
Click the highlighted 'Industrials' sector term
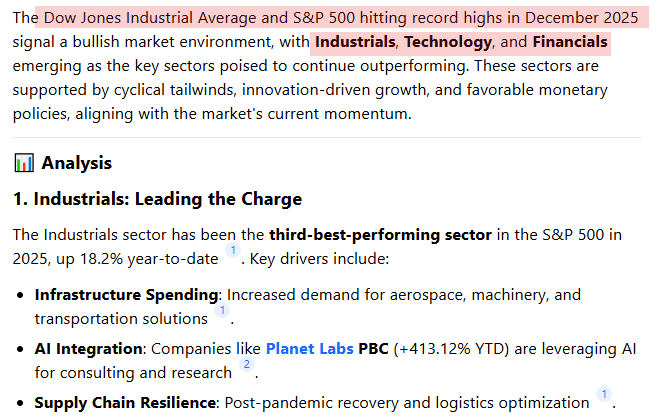(x=355, y=43)
